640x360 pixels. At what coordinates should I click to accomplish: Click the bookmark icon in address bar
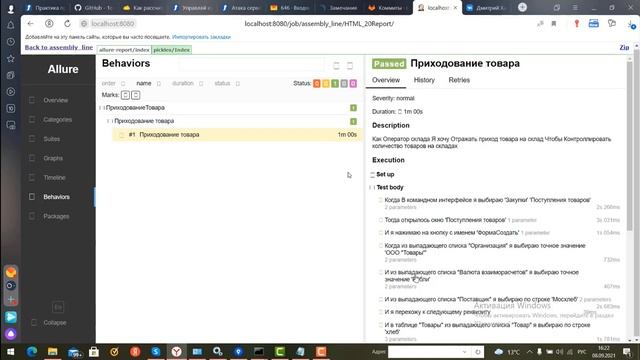tap(554, 24)
